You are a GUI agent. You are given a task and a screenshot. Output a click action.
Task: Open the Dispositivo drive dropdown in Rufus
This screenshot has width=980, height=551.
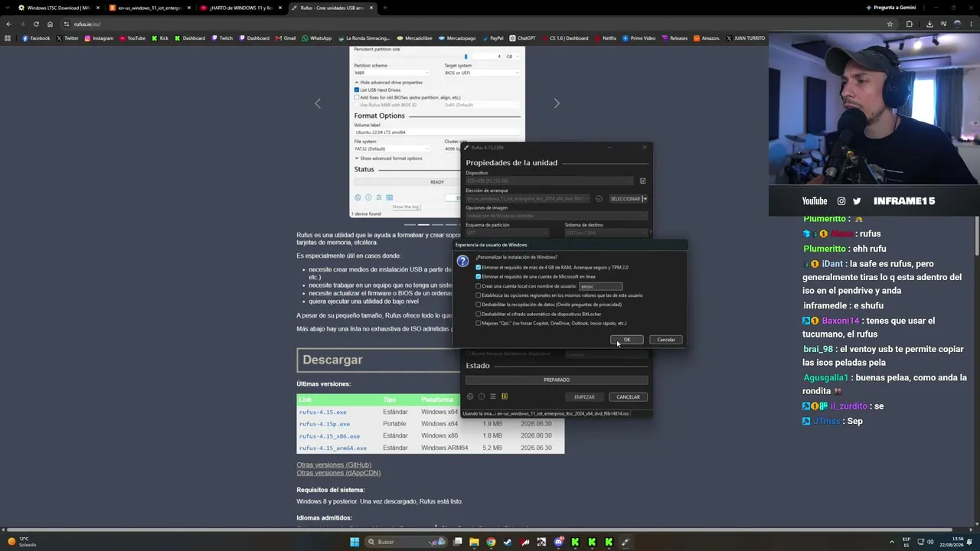550,181
